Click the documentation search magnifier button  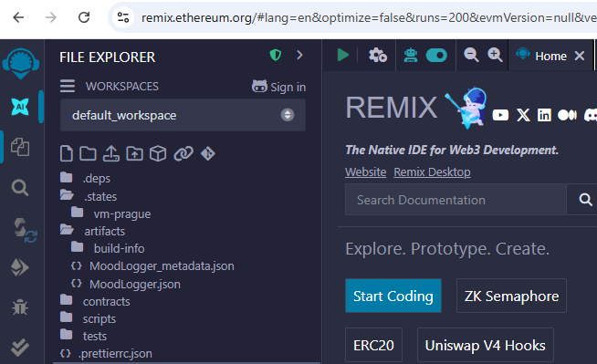tap(585, 200)
